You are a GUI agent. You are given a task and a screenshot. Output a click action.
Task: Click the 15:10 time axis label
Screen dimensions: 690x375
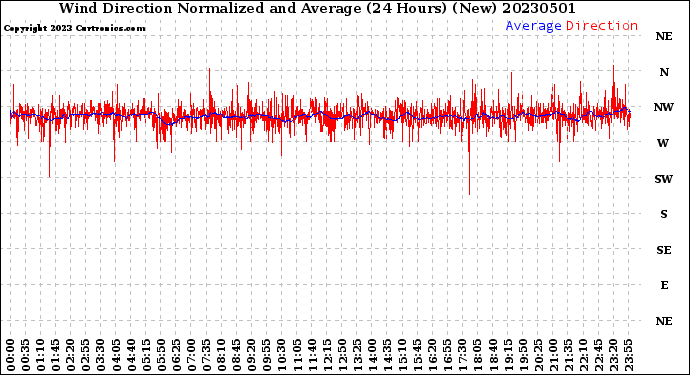402,355
